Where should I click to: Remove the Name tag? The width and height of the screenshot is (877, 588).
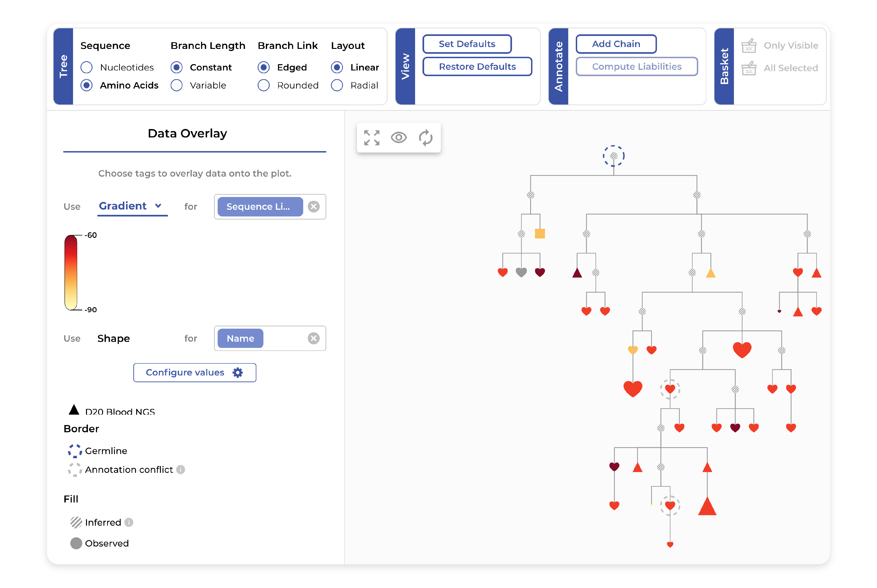pos(314,338)
